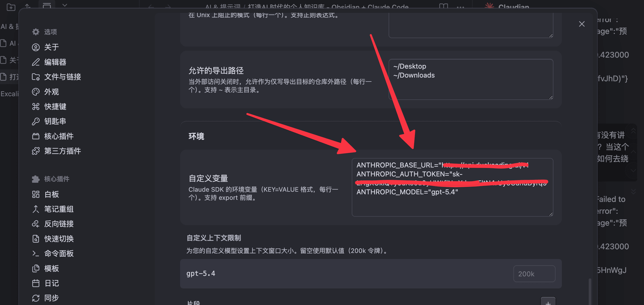Screen dimensions: 644x305
Task: Open the 编辑器 editor settings tab
Action: tap(55, 62)
